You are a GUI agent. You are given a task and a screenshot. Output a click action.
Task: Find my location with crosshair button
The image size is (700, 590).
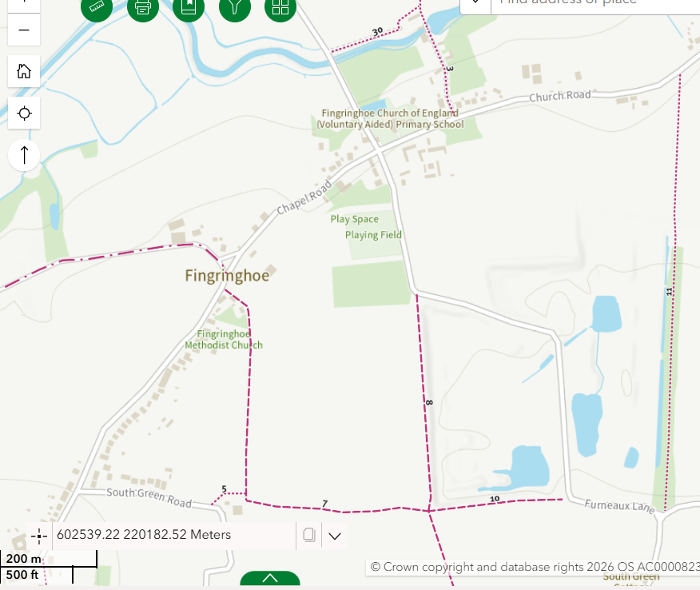pos(24,113)
